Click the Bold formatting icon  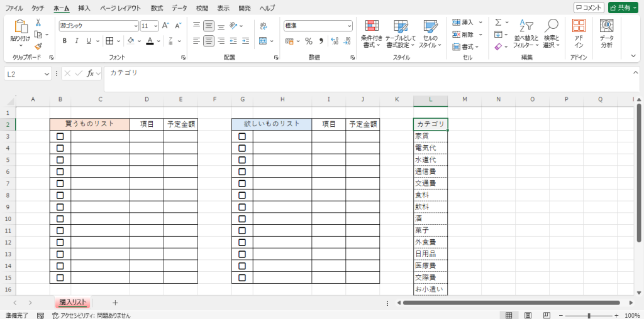tap(64, 41)
